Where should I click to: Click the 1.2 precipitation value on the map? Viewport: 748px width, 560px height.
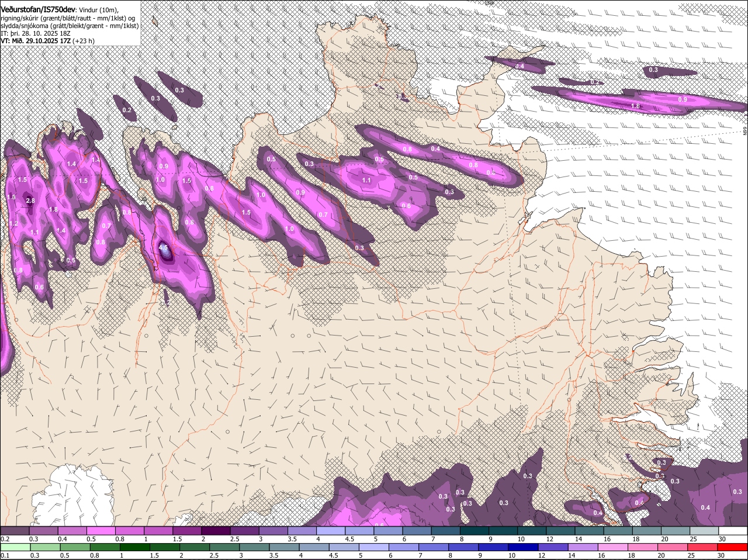pos(14,223)
